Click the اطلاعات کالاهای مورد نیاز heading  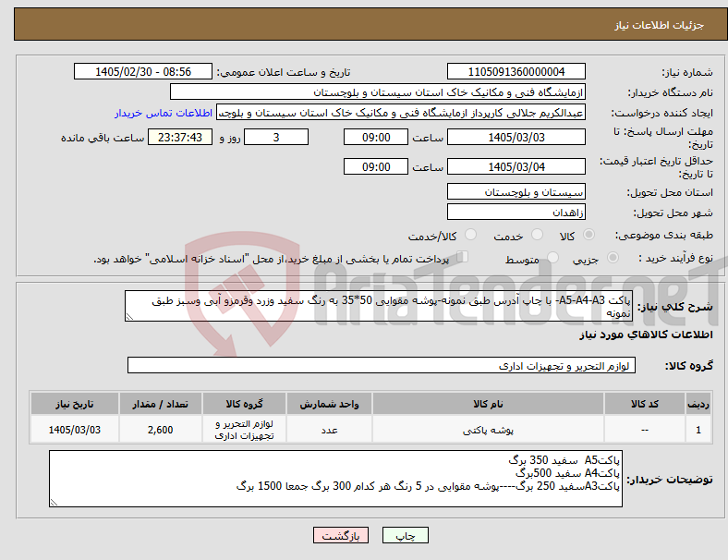pyautogui.click(x=646, y=335)
